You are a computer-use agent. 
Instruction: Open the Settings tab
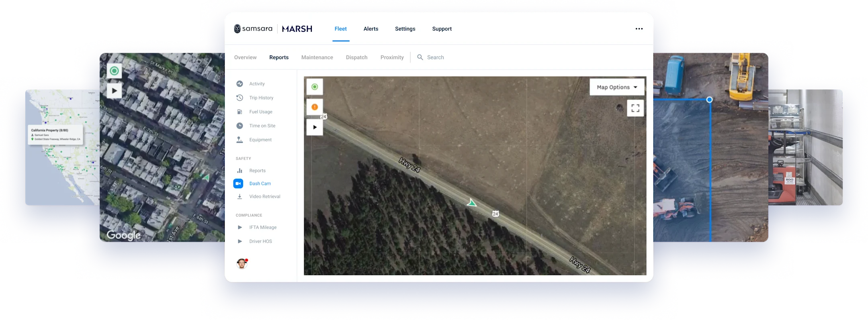click(x=405, y=29)
